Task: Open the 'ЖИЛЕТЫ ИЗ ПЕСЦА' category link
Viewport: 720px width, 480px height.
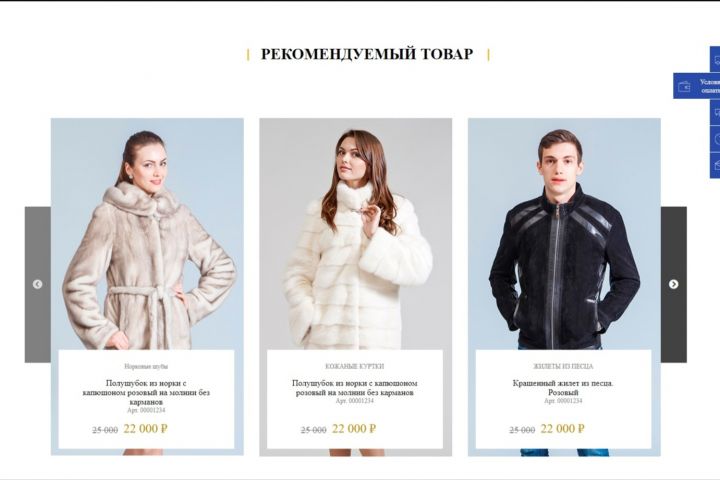Action: (563, 366)
